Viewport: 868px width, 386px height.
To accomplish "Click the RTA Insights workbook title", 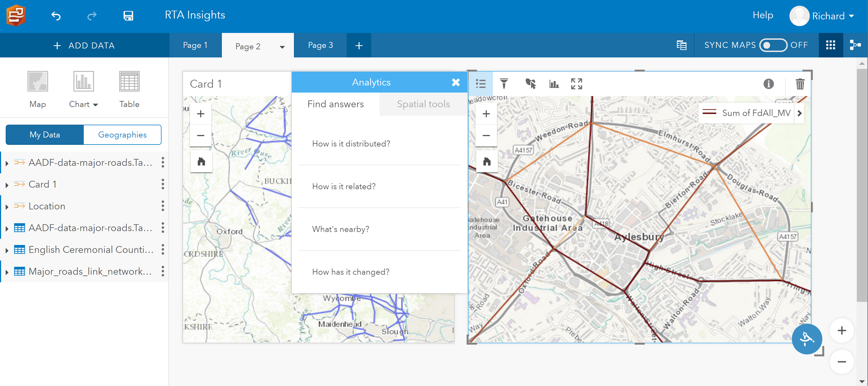I will 195,15.
